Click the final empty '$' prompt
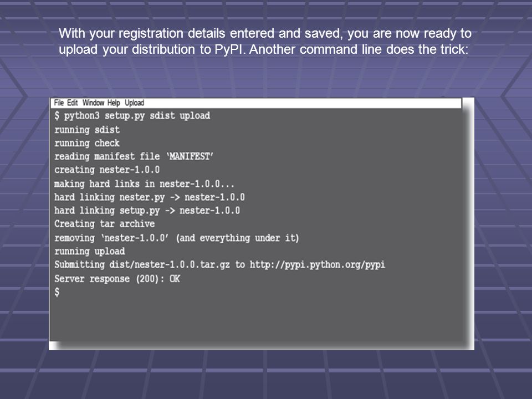The image size is (532, 399). tap(57, 292)
